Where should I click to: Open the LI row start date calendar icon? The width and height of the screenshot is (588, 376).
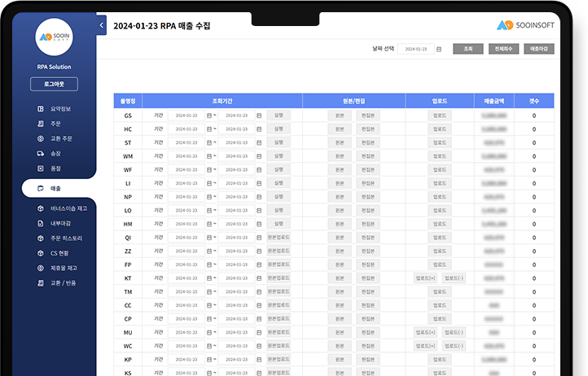[209, 183]
